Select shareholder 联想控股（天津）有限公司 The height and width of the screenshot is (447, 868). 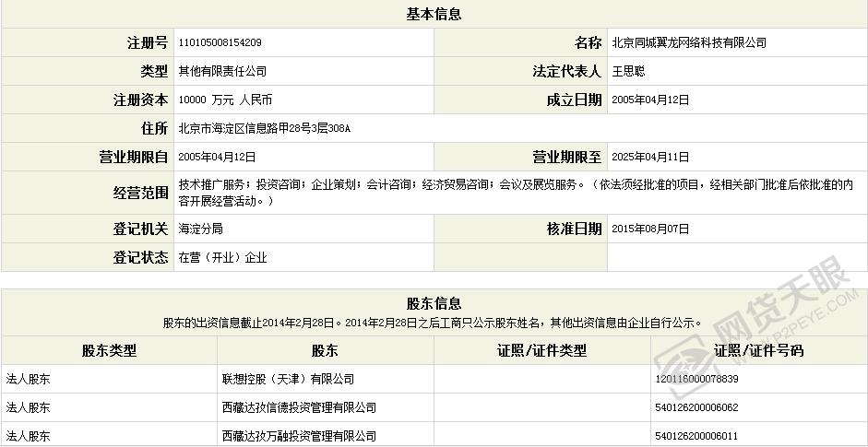pyautogui.click(x=288, y=379)
